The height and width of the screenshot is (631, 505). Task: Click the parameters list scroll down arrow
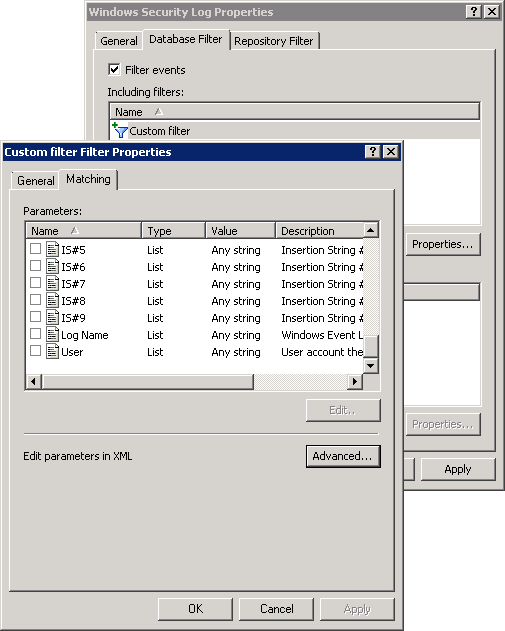coord(371,366)
